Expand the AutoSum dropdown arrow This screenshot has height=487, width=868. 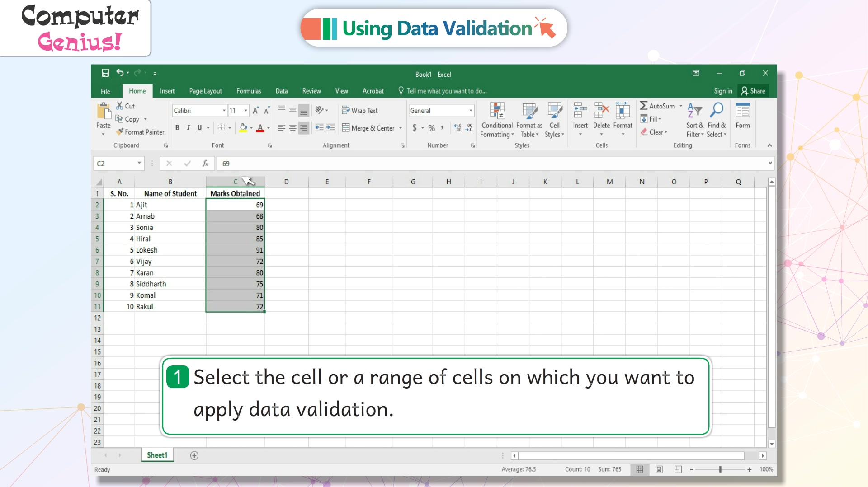point(681,106)
